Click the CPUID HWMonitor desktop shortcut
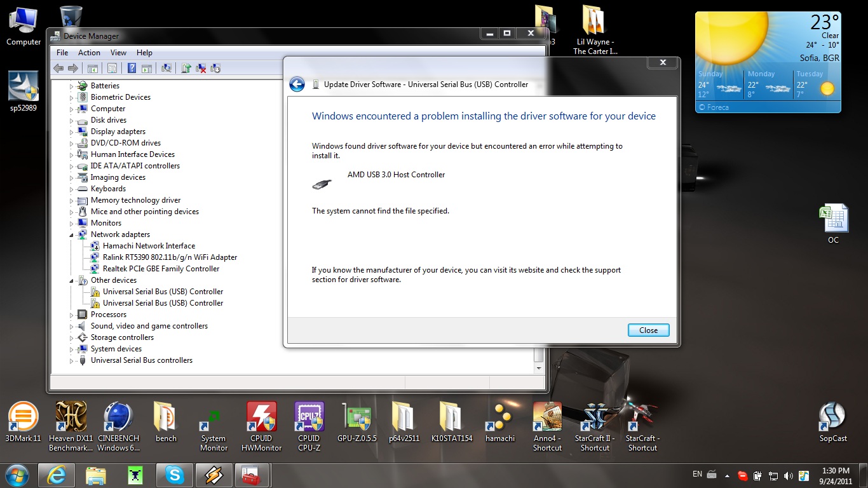868x488 pixels. (x=261, y=426)
